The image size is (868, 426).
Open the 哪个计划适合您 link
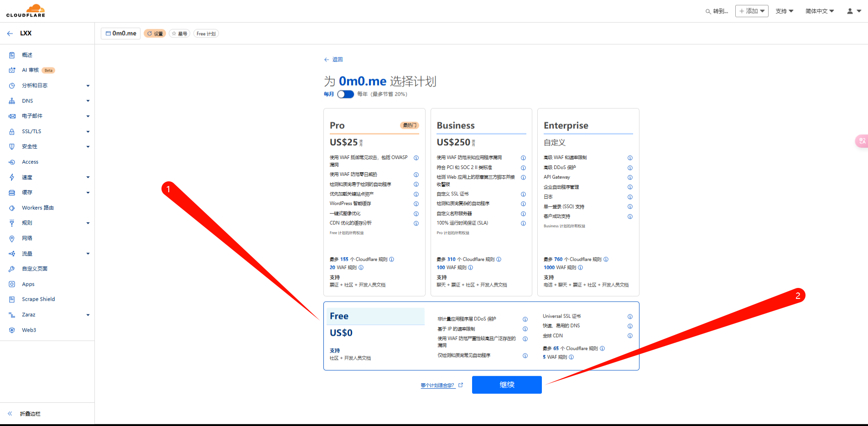(437, 385)
